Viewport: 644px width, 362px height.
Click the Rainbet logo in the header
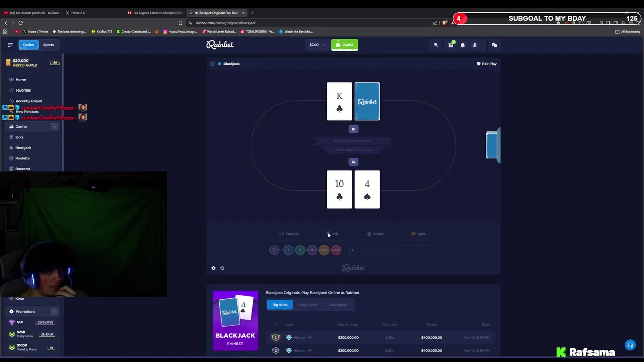coord(220,45)
